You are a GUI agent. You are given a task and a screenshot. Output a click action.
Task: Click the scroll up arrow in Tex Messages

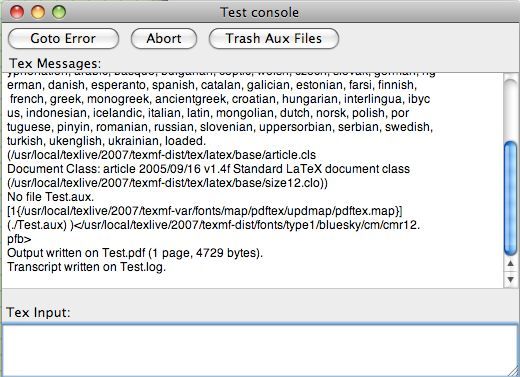[510, 264]
